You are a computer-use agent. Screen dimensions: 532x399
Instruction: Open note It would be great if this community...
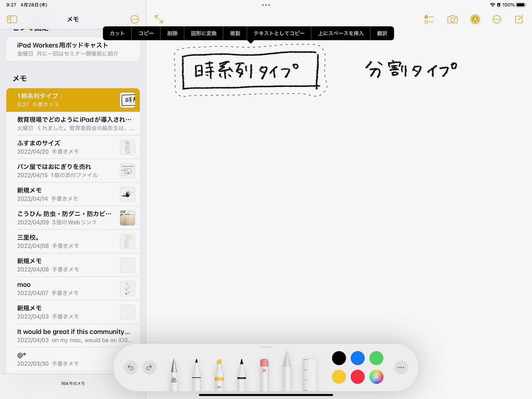pos(73,336)
